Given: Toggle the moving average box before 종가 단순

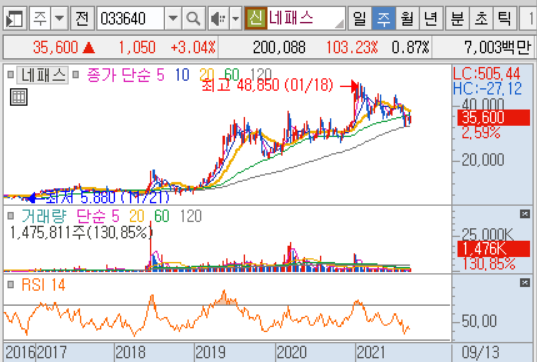Looking at the screenshot, I should click(x=76, y=74).
